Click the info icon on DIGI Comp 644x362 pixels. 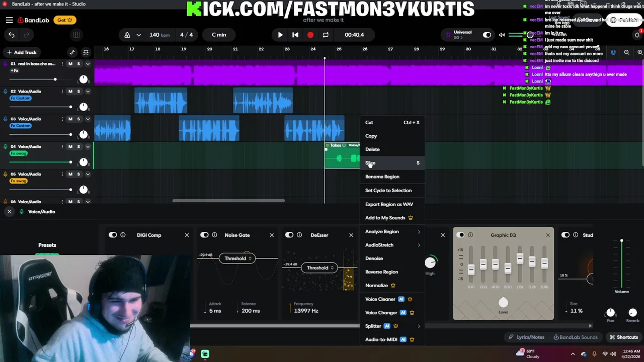pyautogui.click(x=123, y=235)
